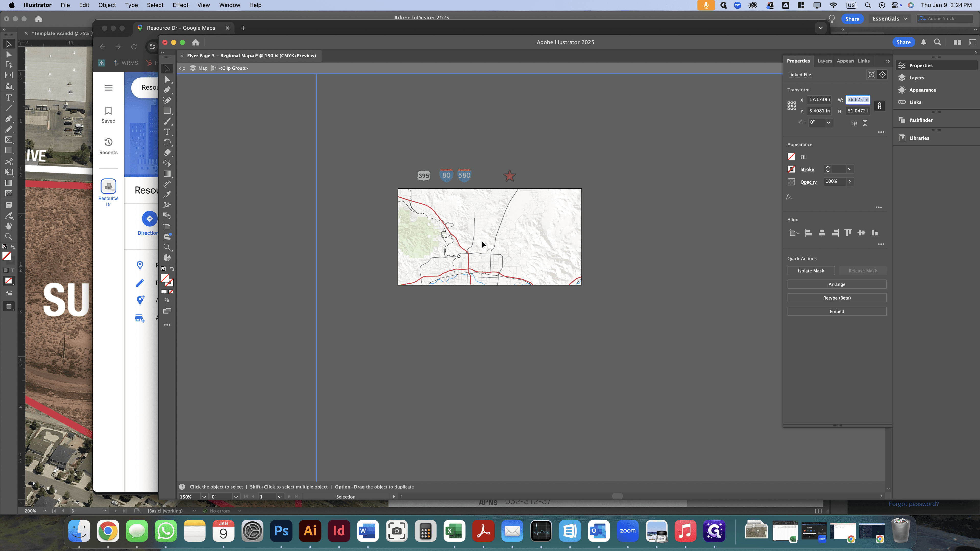Select the transform reference point grid

pos(792,106)
